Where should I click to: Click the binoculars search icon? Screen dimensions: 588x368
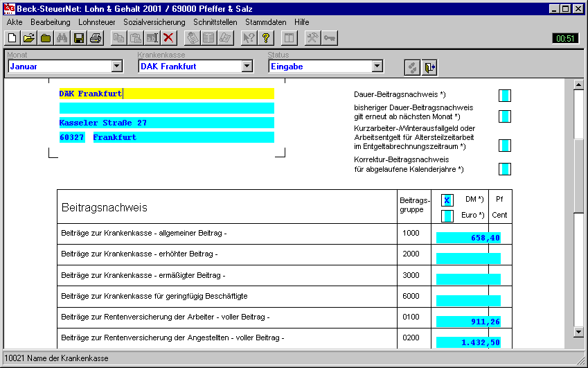click(x=62, y=38)
